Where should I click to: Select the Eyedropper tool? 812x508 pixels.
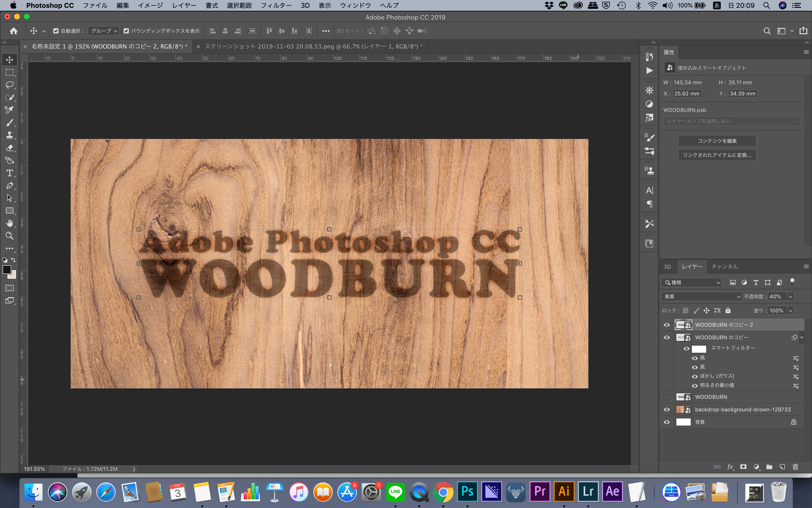pos(9,110)
